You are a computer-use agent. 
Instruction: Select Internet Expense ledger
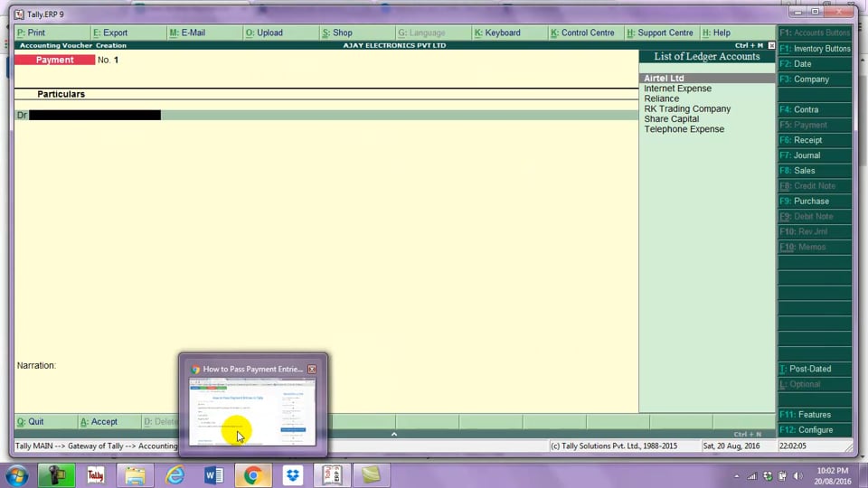click(677, 89)
